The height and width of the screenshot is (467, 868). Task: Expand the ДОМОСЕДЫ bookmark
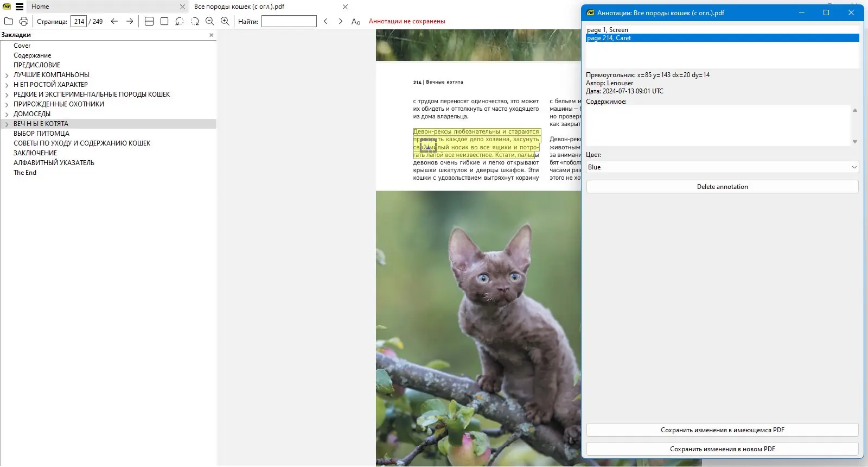7,115
